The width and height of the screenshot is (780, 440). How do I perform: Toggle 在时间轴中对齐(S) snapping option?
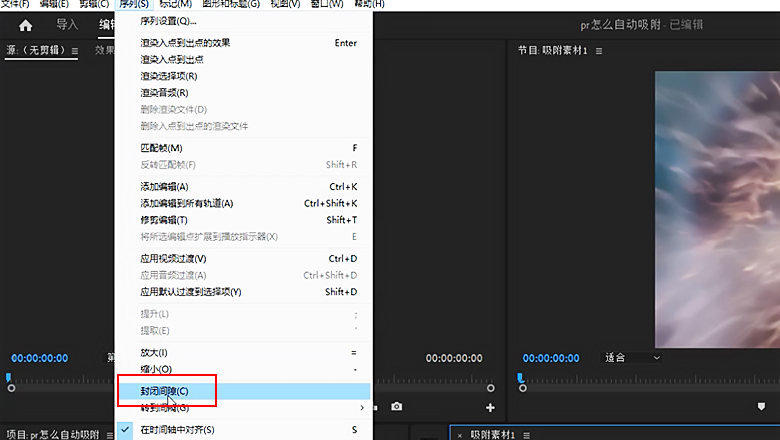tap(244, 430)
